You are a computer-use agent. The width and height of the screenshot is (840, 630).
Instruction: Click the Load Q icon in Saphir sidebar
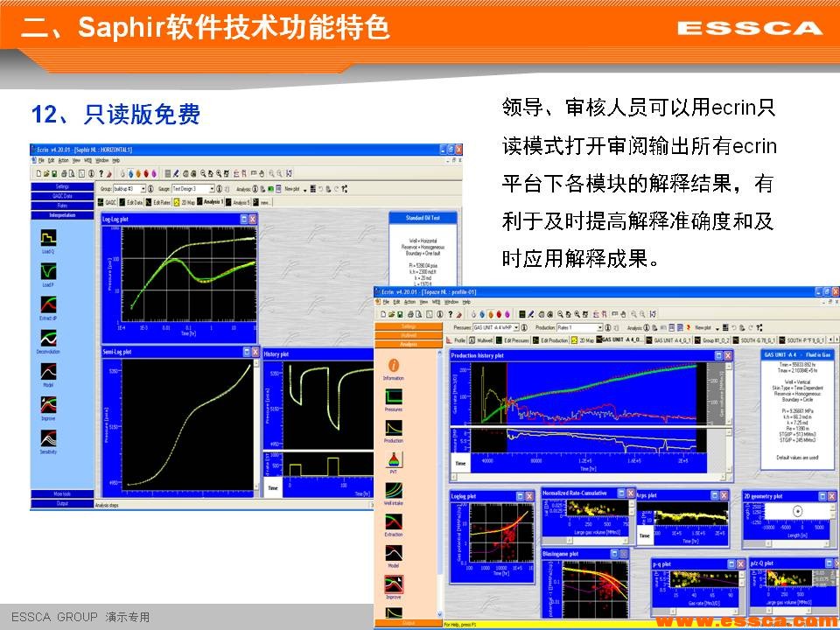pos(48,238)
